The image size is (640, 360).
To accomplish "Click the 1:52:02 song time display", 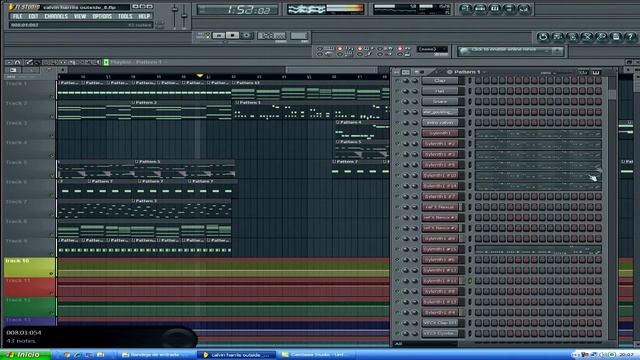I will click(238, 10).
